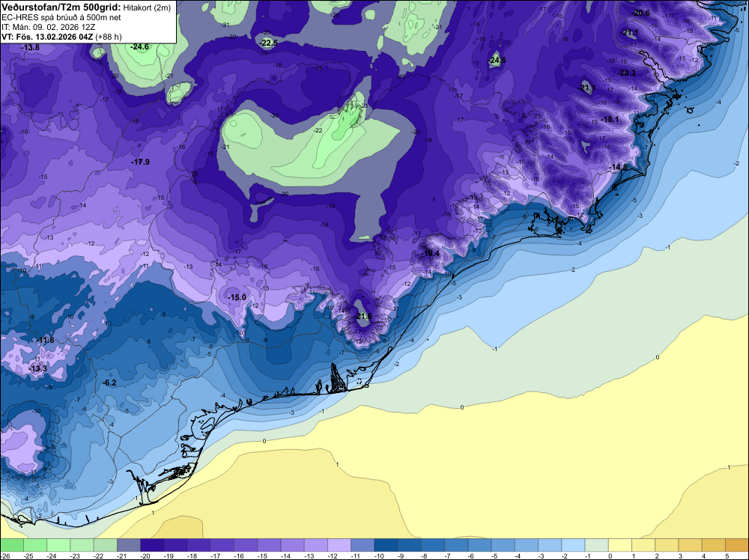Click the 'VT: Fös. 13.02.2026 04Z' valid time

47,37
